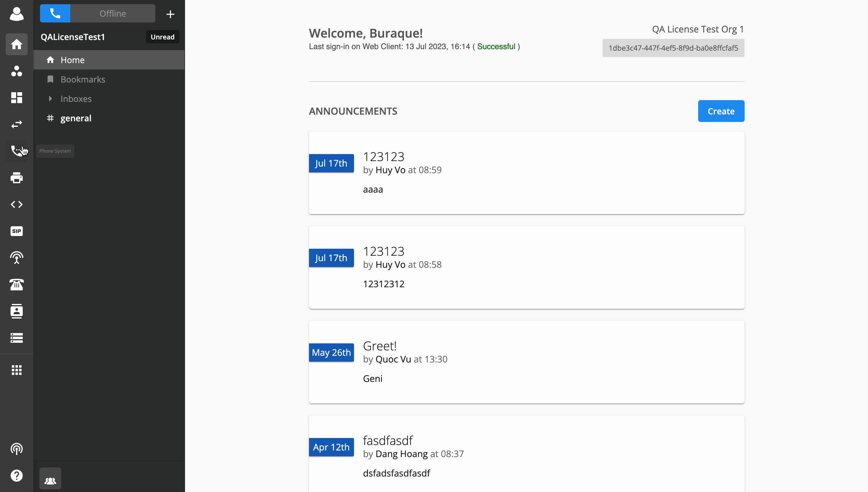This screenshot has width=868, height=492.
Task: Open the general channel
Action: pos(109,118)
